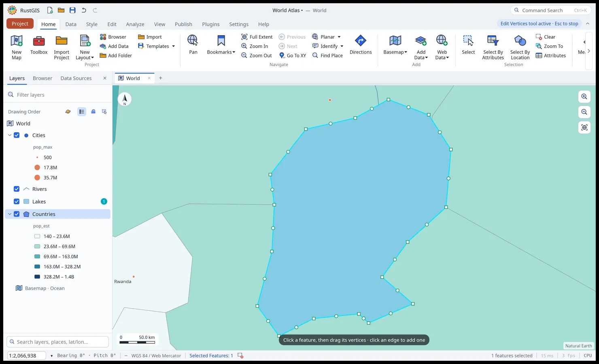Open the Data ribbon tab
599x364 pixels.
pos(71,24)
